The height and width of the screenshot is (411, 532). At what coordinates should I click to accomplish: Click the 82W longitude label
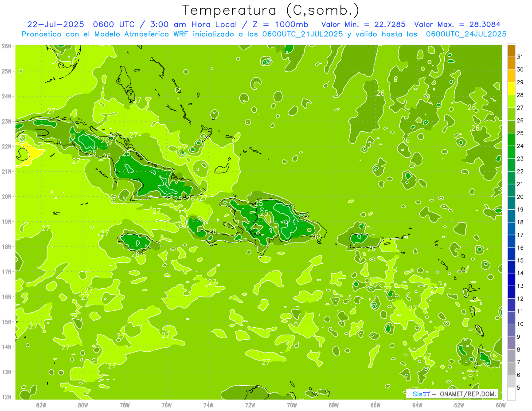(41, 405)
